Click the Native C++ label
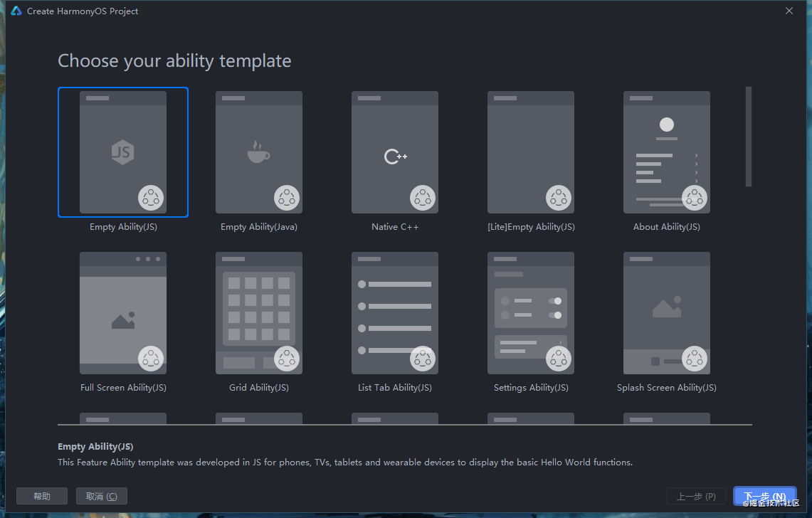 coord(395,227)
